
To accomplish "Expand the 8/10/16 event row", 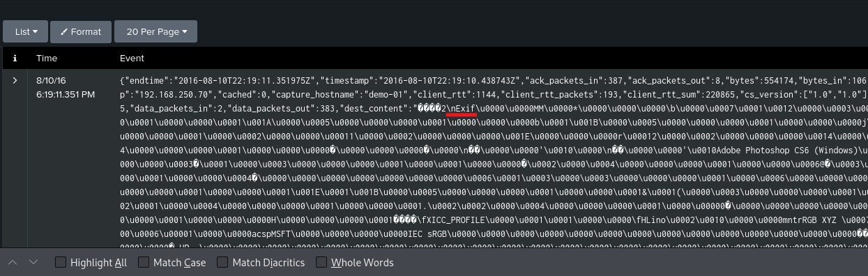I will click(15, 80).
